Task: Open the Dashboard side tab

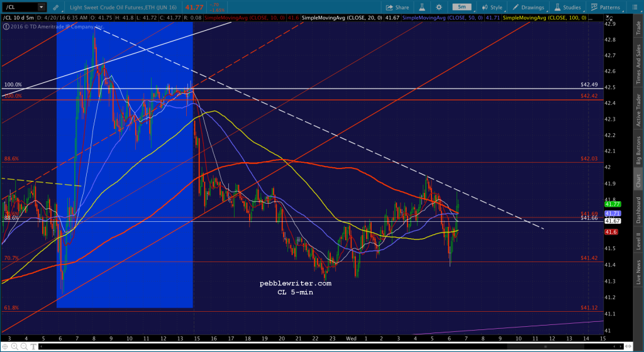Action: (x=638, y=210)
